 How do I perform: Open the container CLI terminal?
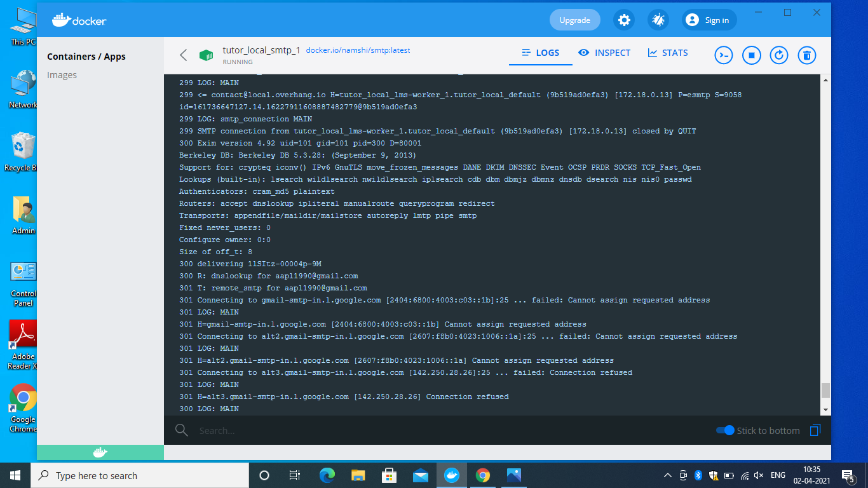point(723,55)
